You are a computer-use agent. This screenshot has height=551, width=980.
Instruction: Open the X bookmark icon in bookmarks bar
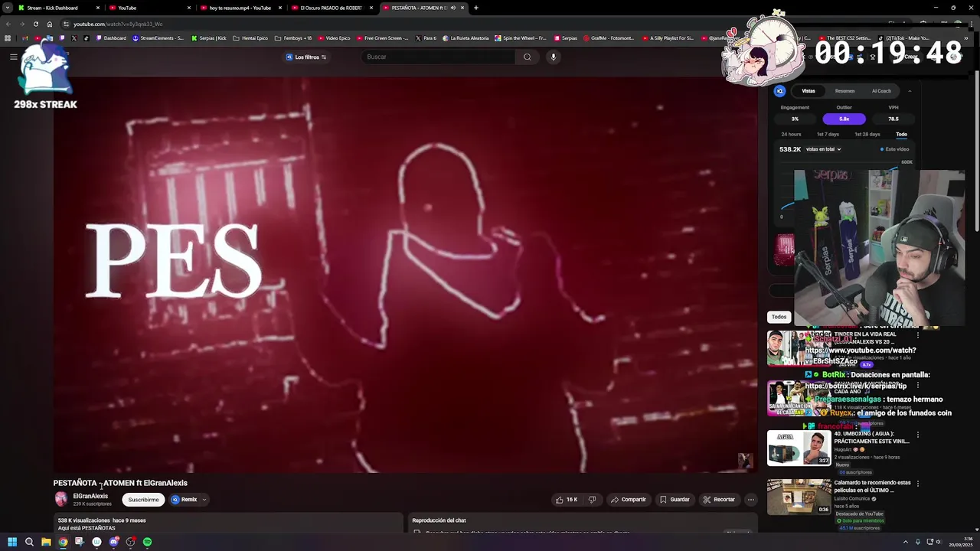pyautogui.click(x=73, y=38)
